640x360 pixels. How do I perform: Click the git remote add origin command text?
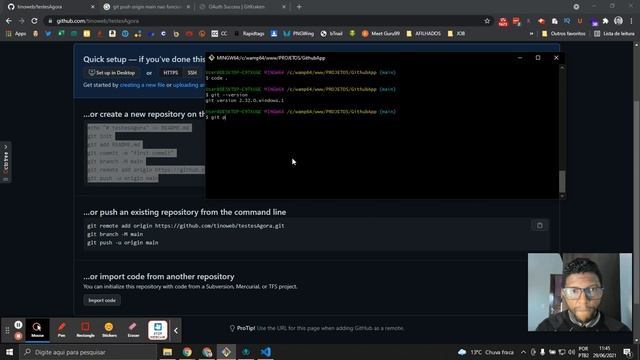tap(185, 226)
